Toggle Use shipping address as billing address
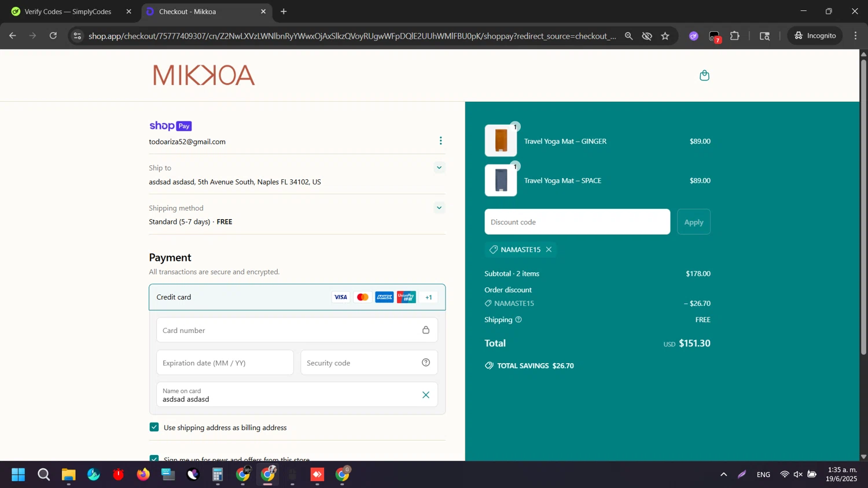The height and width of the screenshot is (488, 868). pos(154,427)
